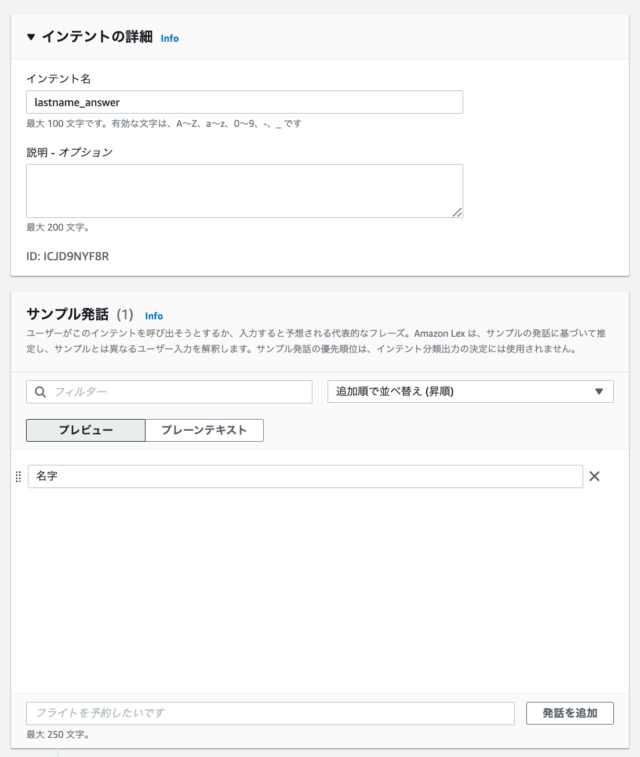Click the サンプル発話 heading
The width and height of the screenshot is (640, 757).
point(68,314)
